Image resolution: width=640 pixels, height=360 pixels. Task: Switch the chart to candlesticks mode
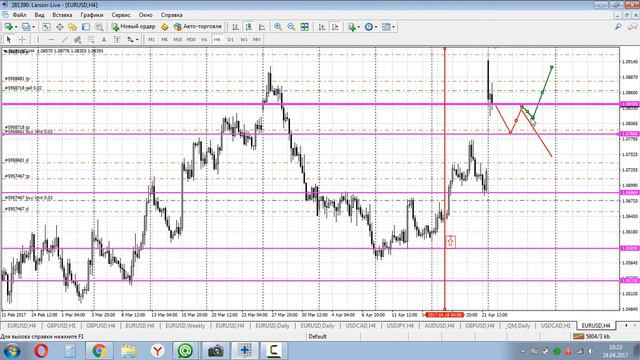click(249, 27)
